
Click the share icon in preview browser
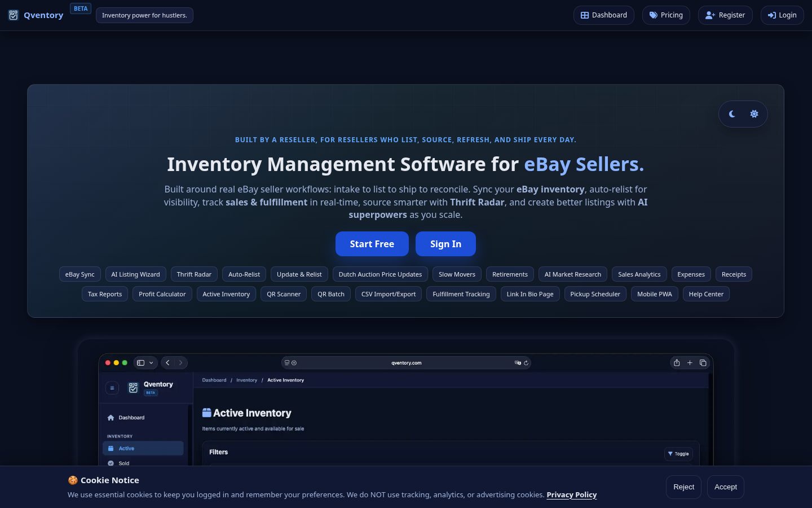677,363
